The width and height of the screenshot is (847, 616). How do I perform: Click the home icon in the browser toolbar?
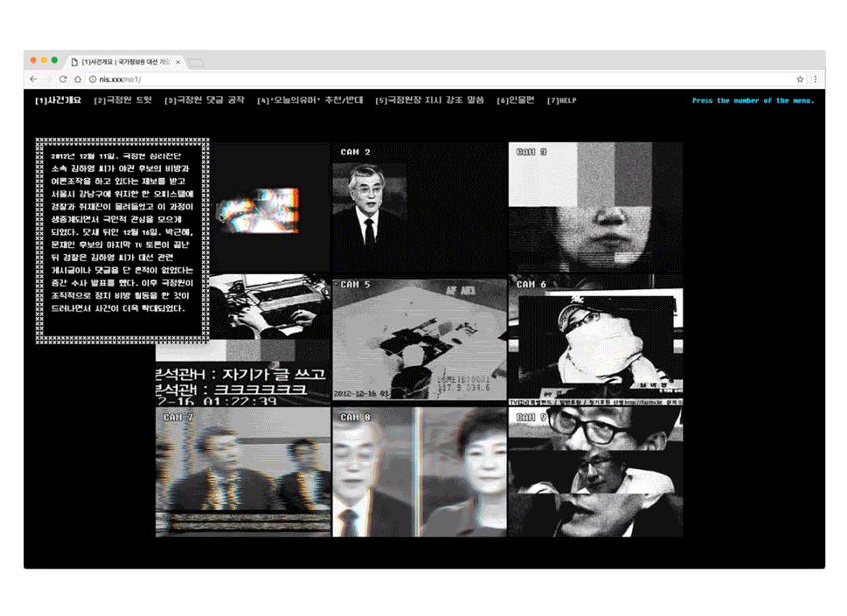click(78, 79)
